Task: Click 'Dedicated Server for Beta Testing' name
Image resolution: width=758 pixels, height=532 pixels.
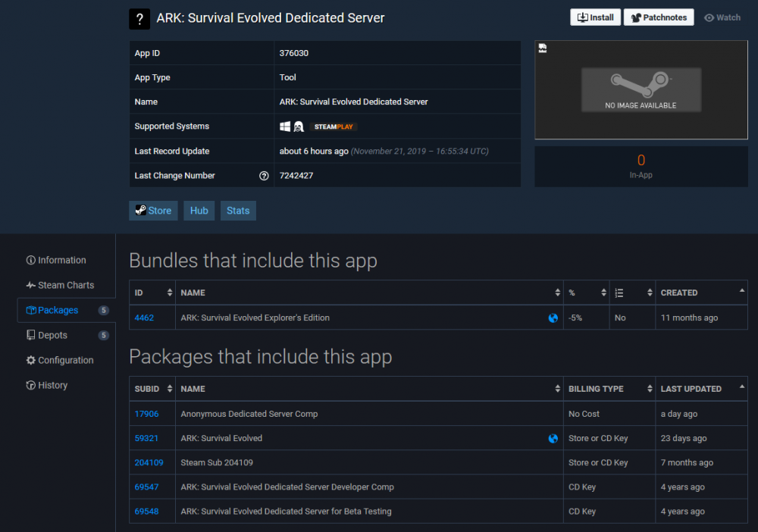Action: 287,512
